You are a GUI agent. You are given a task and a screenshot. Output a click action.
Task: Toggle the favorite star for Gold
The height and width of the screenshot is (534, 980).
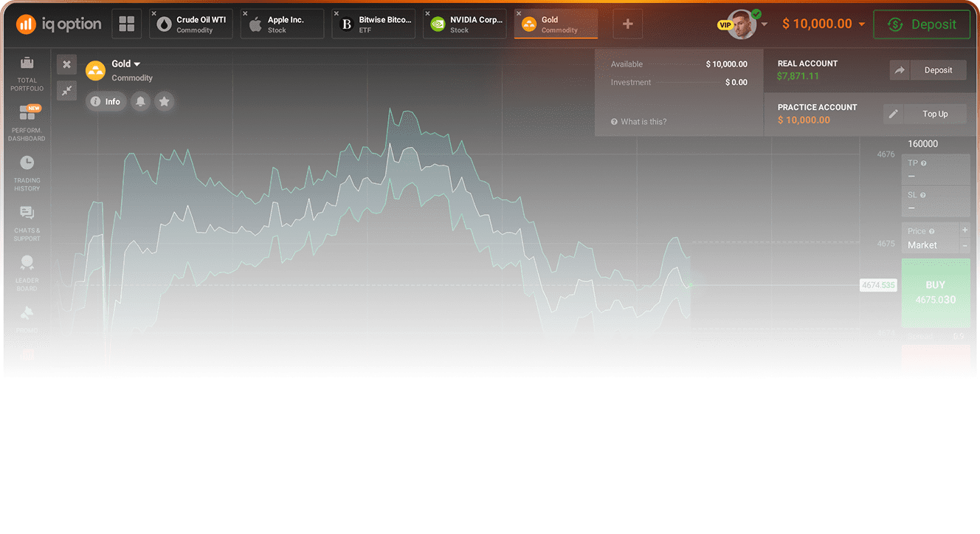164,101
